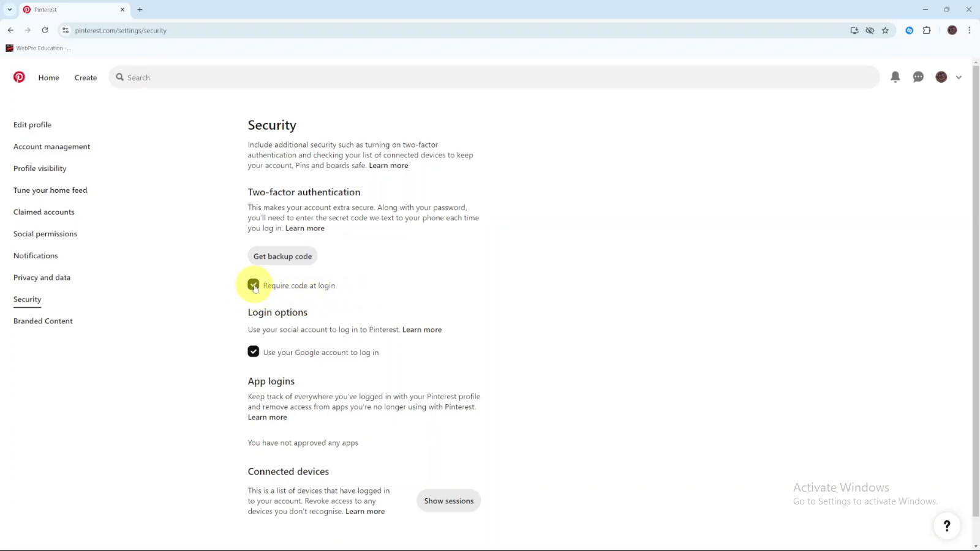Screen dimensions: 980x551
Task: Open the Extensions puzzle icon
Action: point(927,30)
